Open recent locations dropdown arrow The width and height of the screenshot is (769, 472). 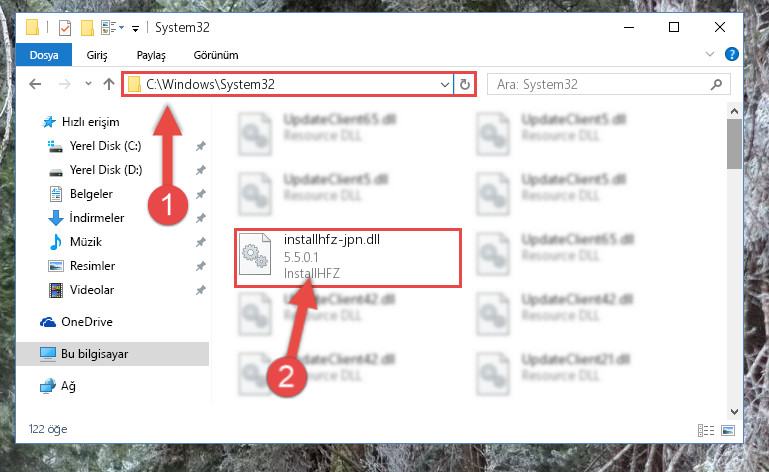[x=88, y=84]
